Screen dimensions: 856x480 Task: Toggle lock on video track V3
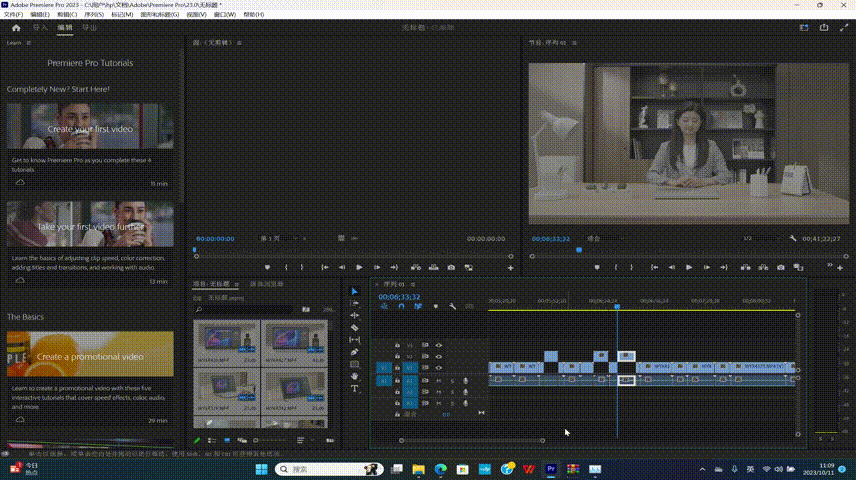[397, 345]
